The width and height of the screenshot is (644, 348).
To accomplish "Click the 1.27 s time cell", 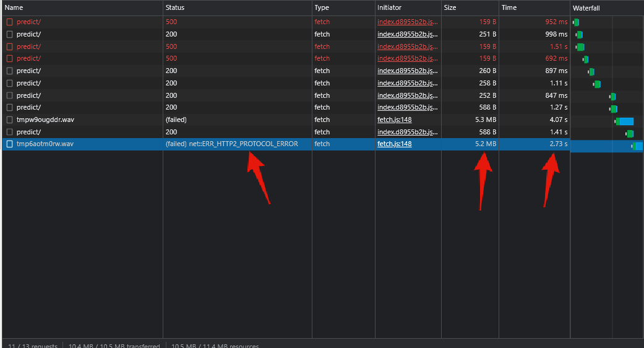I will pyautogui.click(x=559, y=108).
